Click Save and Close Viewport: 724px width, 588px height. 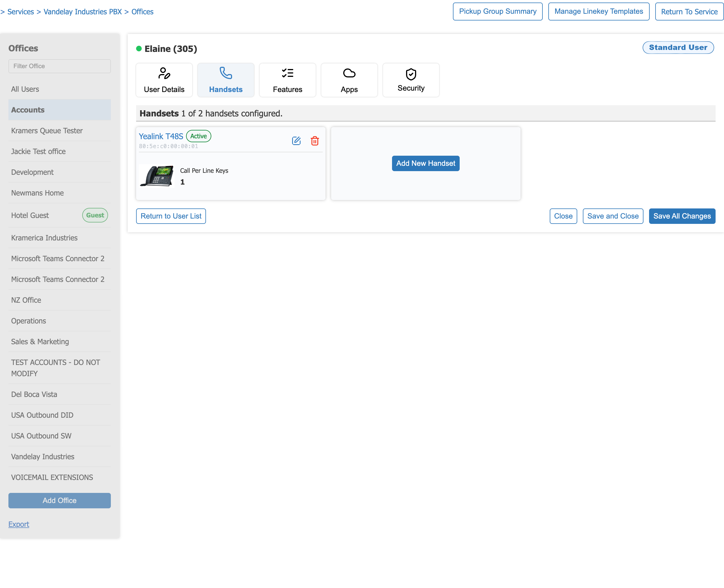click(613, 216)
